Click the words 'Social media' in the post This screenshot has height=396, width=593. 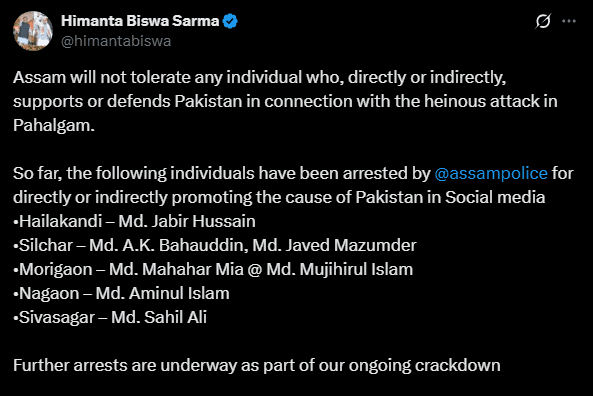tap(495, 197)
